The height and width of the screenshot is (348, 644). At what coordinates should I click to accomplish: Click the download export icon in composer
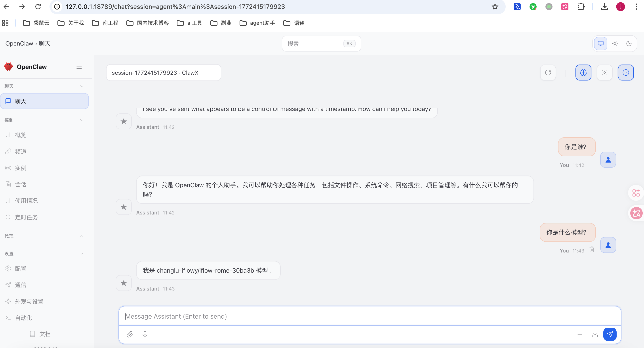pos(595,334)
